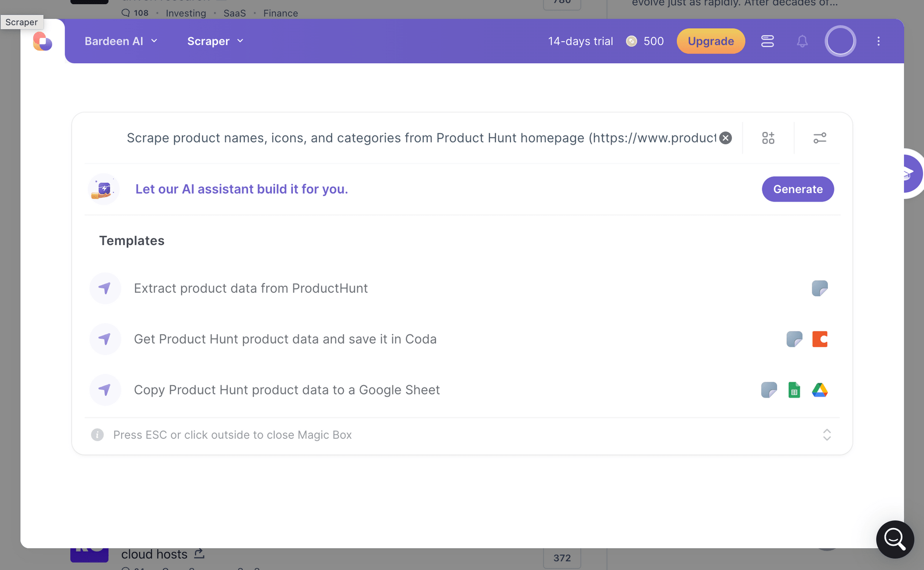Select Copy Product Hunt data to Google Sheet
The height and width of the screenshot is (570, 924).
pyautogui.click(x=287, y=390)
